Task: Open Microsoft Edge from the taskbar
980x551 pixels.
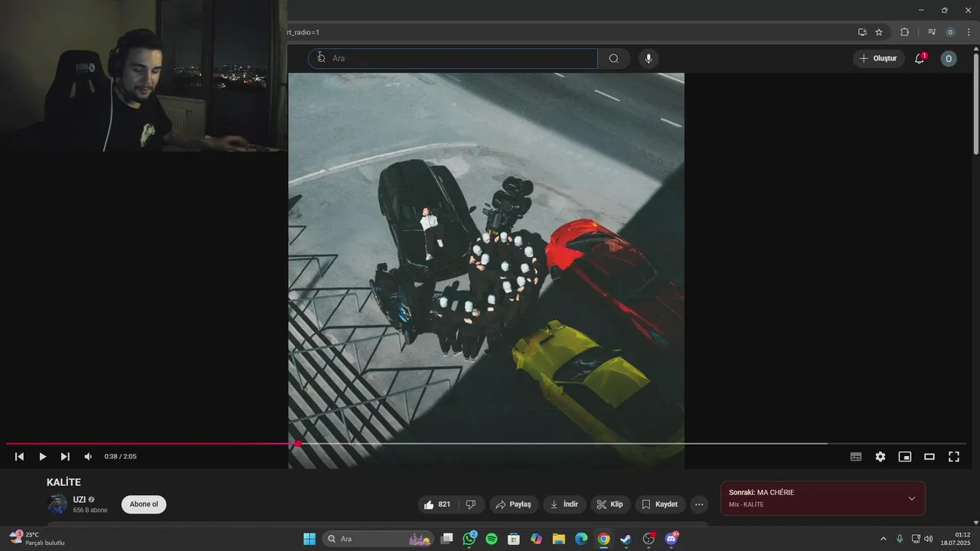Action: pyautogui.click(x=581, y=539)
